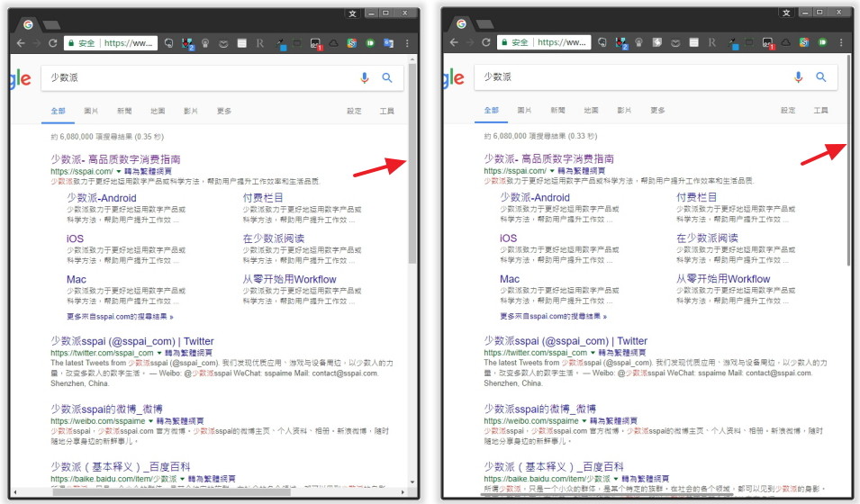Expand the arrow beside baike.baidu.com URL, left window
The width and height of the screenshot is (860, 504).
point(183,480)
